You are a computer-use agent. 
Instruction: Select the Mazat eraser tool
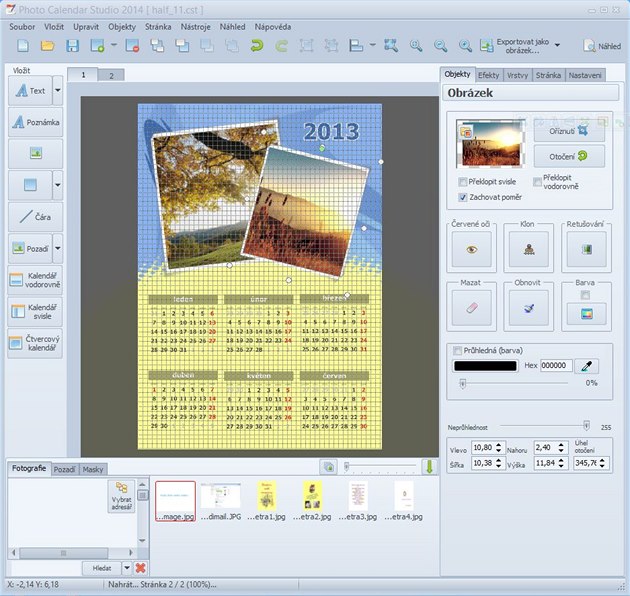(x=472, y=308)
